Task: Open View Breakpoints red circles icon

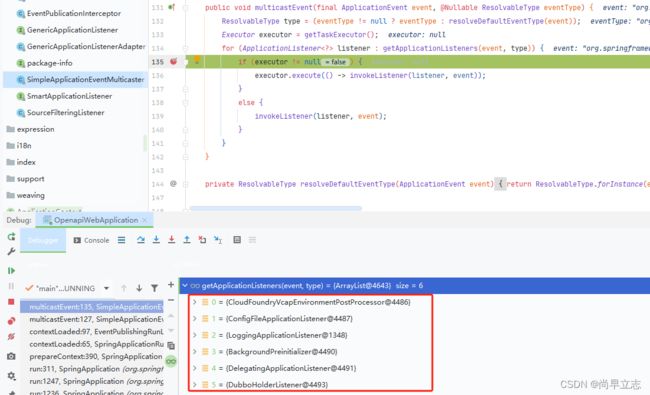Action: [x=11, y=321]
